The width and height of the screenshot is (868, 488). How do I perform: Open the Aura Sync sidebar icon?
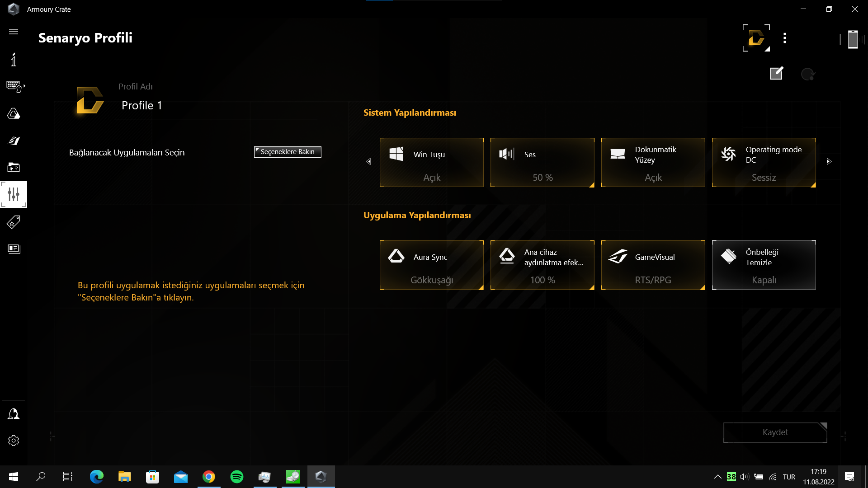(x=14, y=113)
